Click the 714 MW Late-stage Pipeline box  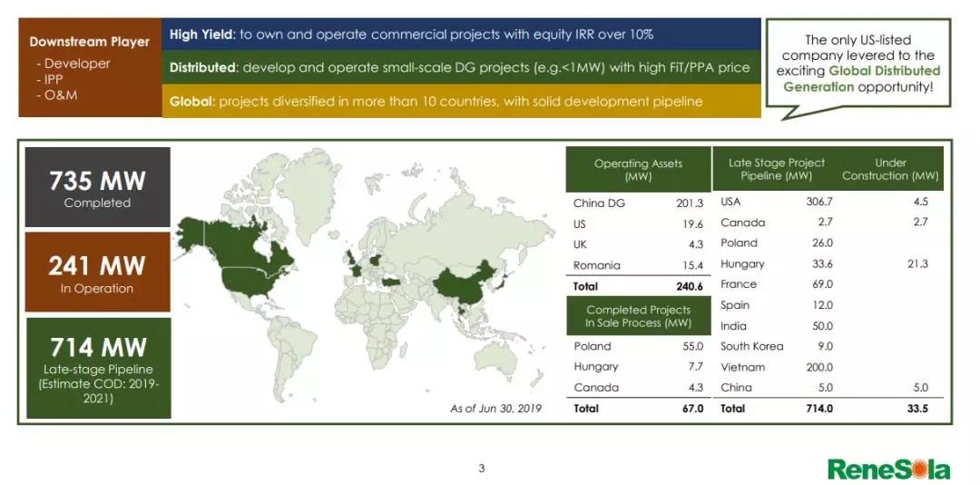(x=98, y=368)
